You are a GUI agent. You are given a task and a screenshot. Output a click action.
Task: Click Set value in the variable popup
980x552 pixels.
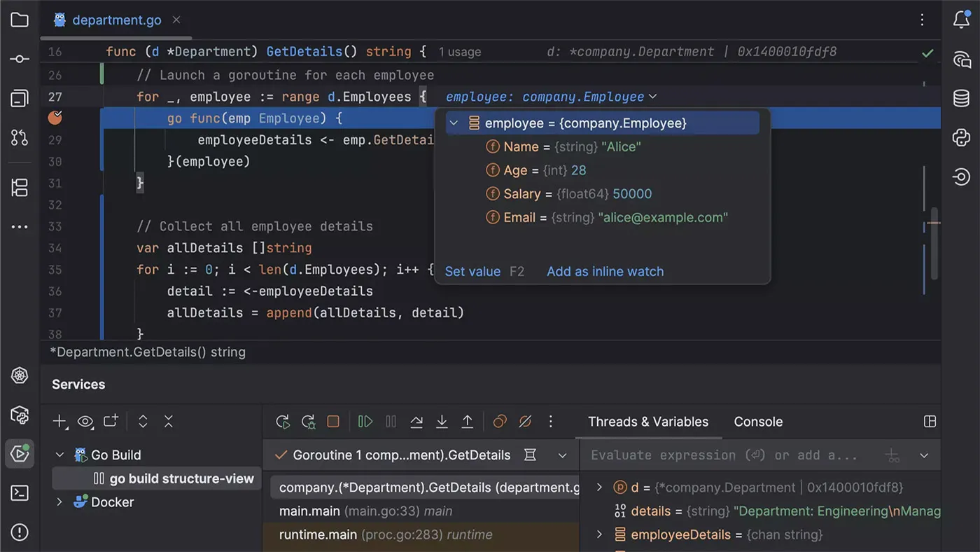[472, 272]
